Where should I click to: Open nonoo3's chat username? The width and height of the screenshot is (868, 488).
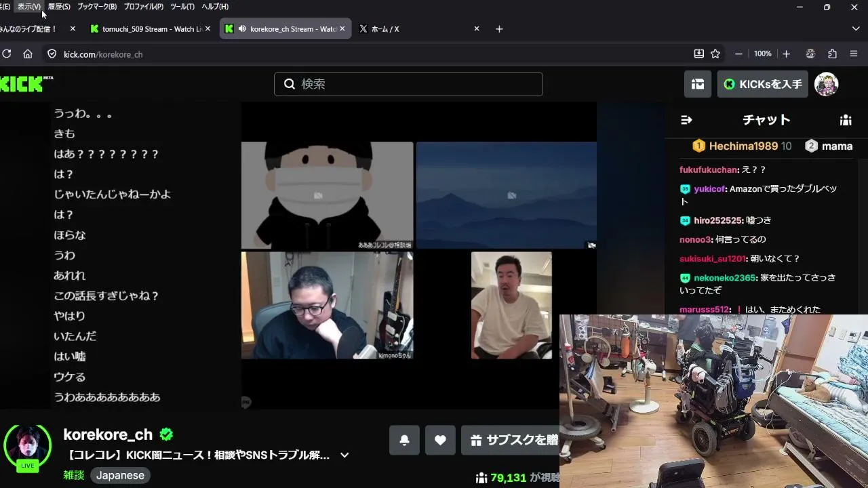point(695,239)
